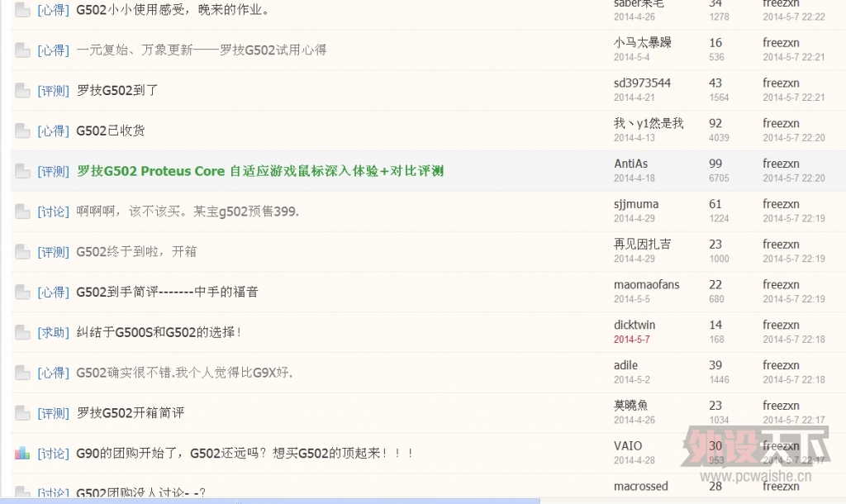The width and height of the screenshot is (846, 504).
Task: Click the thread icon beside "G502已收货"
Action: tap(22, 131)
